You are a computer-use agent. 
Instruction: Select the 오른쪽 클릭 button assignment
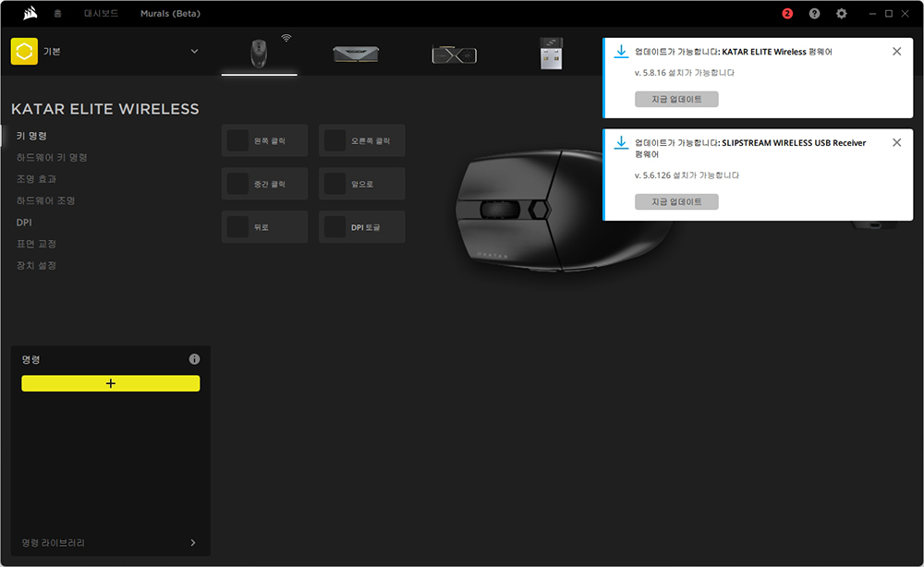tap(362, 140)
